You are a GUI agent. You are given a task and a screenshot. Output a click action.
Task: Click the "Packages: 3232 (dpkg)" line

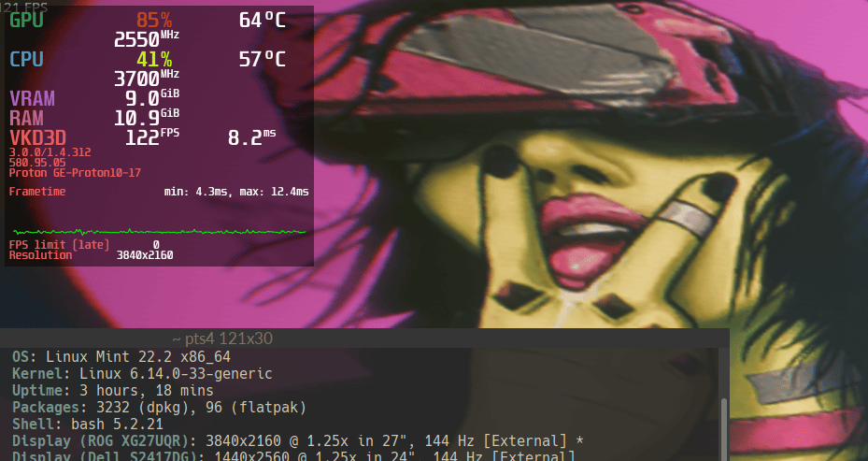(x=160, y=408)
